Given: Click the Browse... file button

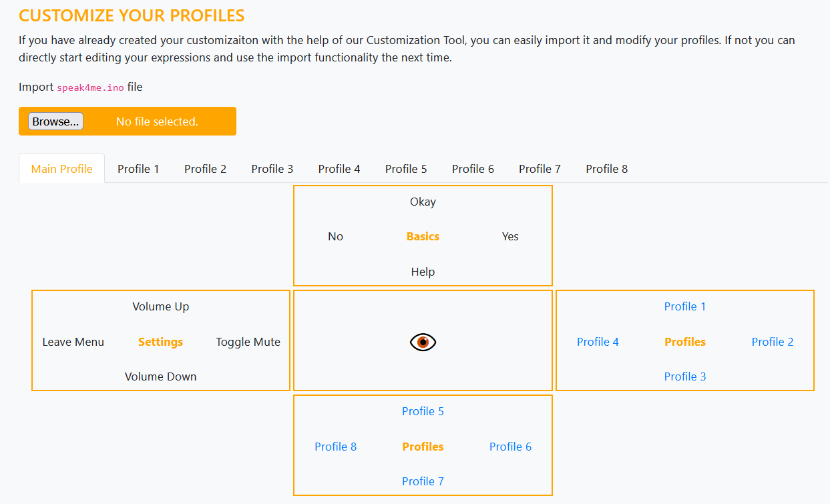Looking at the screenshot, I should (55, 121).
